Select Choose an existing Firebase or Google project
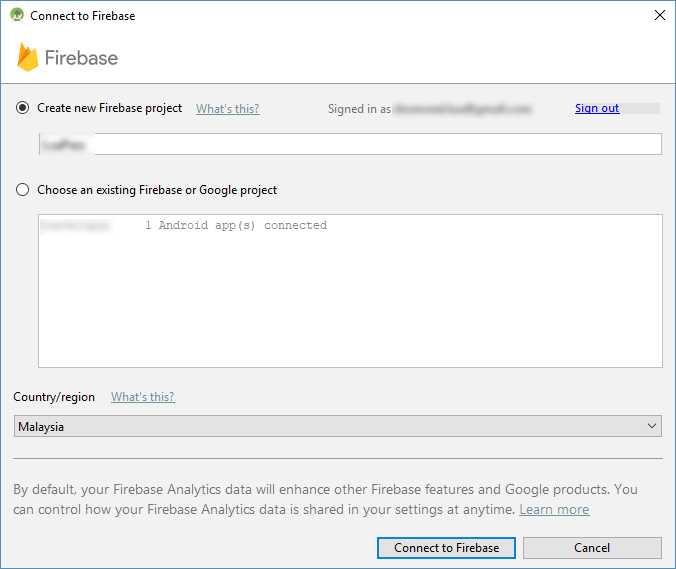This screenshot has height=569, width=676. (22, 190)
